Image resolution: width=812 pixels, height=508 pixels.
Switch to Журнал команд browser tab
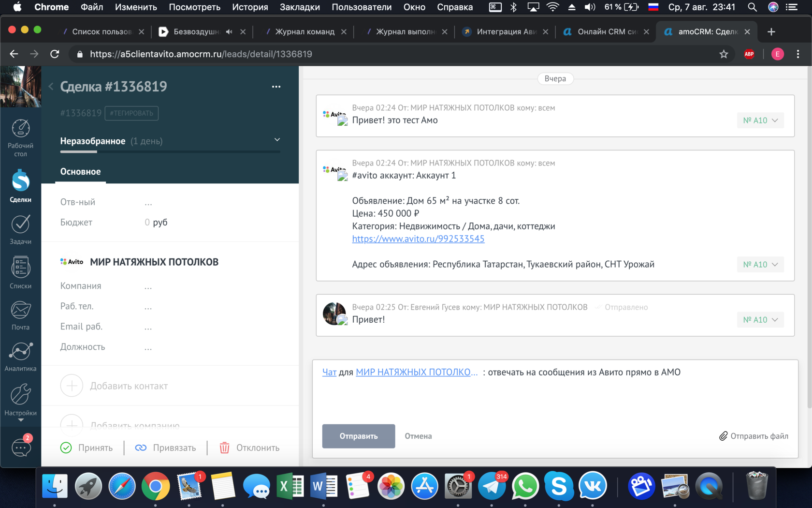tap(304, 31)
